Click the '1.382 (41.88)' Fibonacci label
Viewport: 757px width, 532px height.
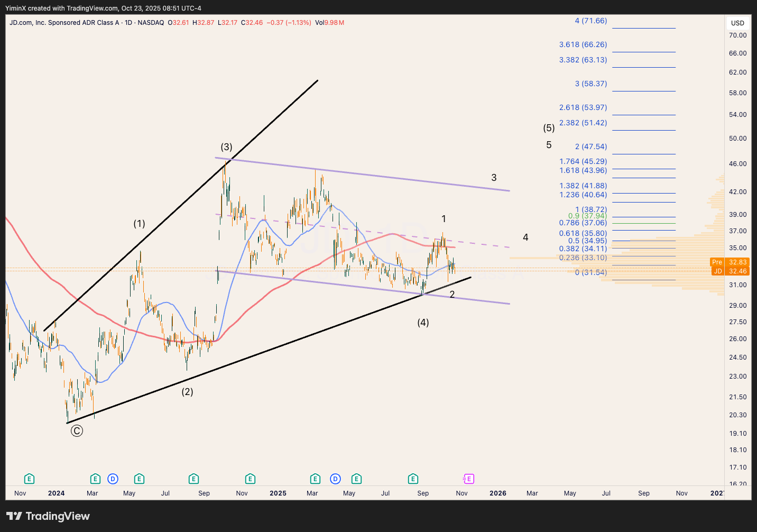[583, 186]
